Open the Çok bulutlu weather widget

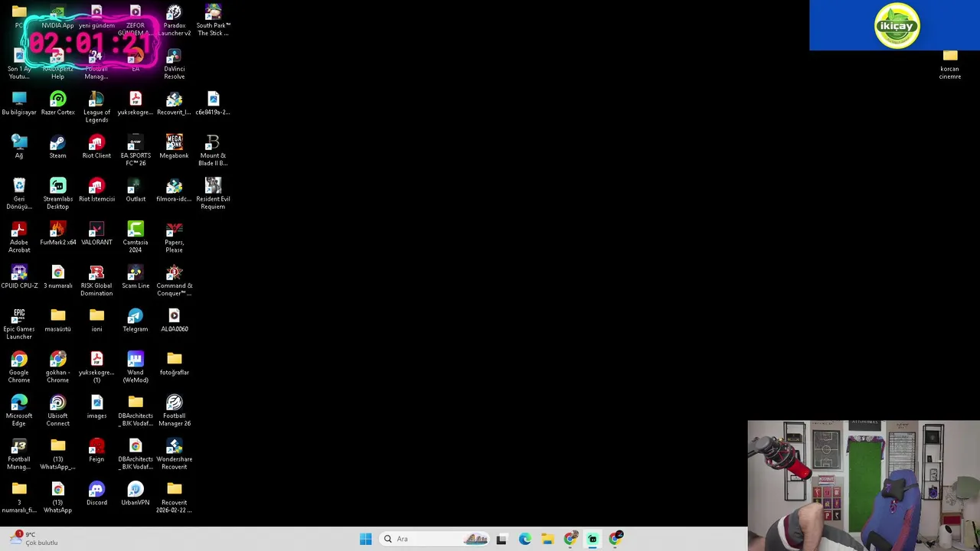coord(34,539)
